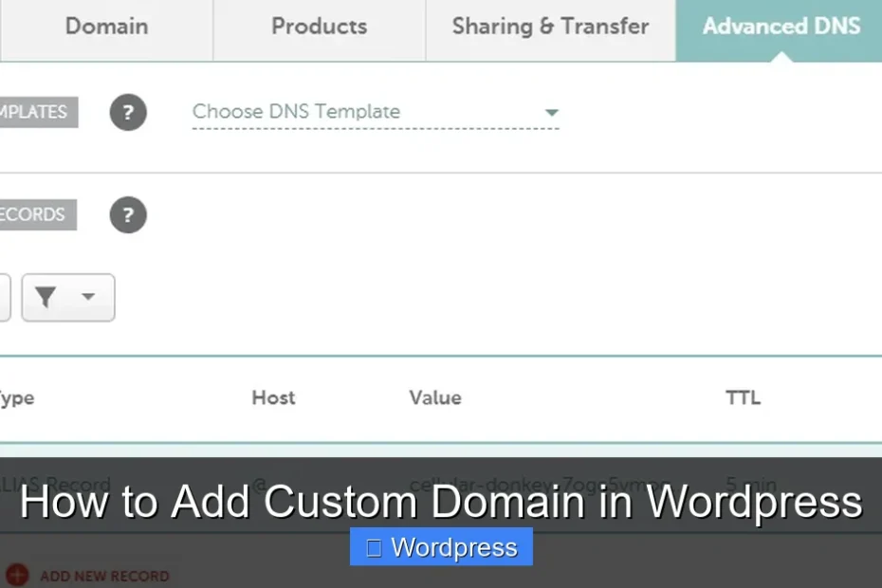Click the Value column header
Screen dimensions: 882x588
(x=435, y=397)
